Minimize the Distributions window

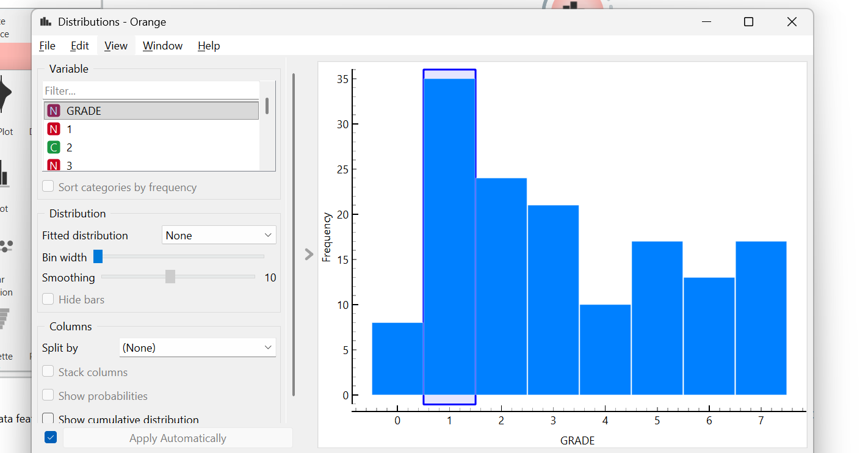tap(706, 22)
